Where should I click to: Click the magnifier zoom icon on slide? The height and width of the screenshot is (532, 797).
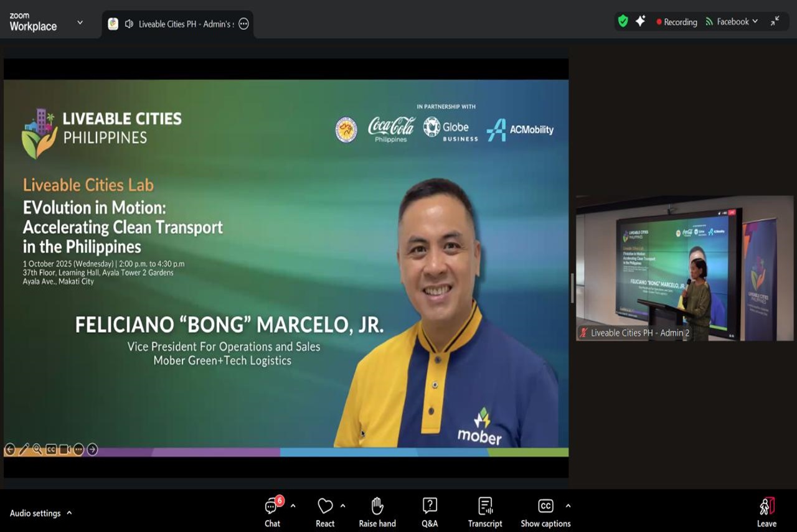point(37,449)
